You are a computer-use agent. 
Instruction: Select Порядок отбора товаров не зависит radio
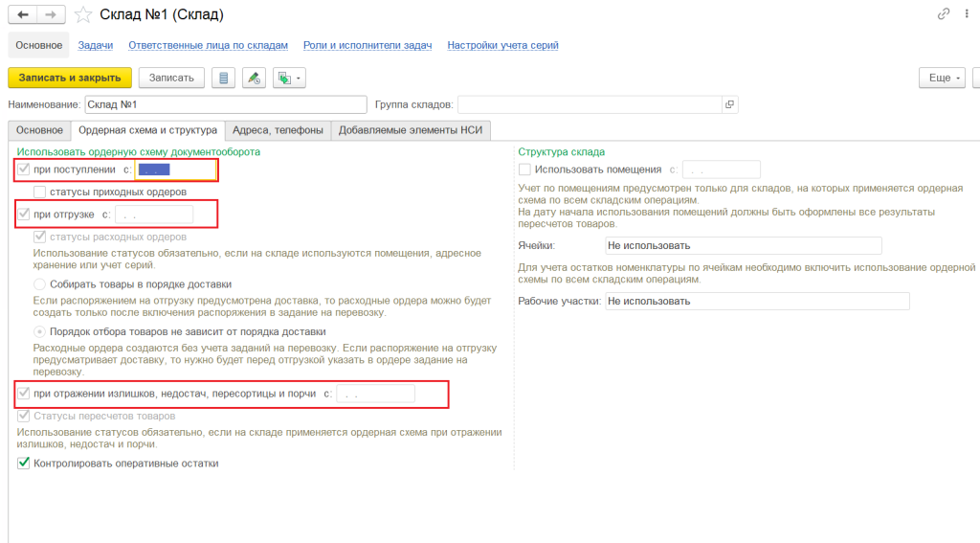(40, 331)
